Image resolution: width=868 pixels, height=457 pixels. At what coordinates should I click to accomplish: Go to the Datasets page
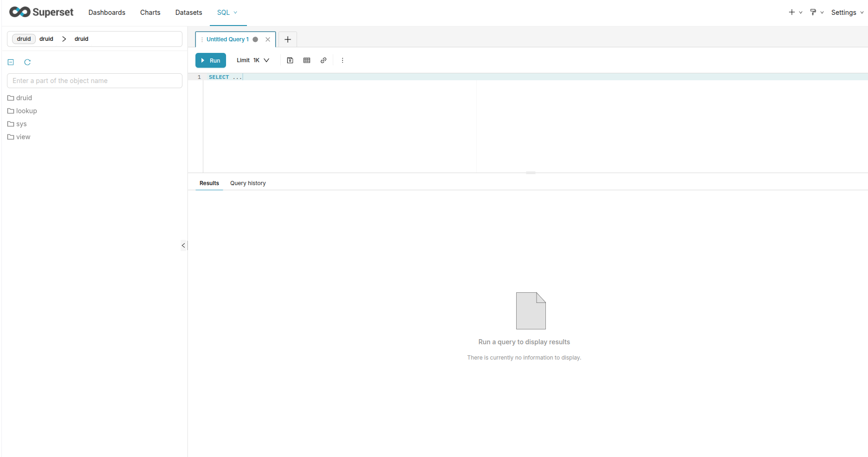tap(188, 13)
